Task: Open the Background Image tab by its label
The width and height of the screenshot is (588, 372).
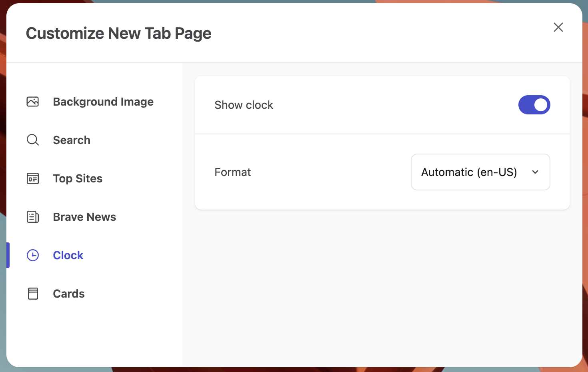Action: pyautogui.click(x=103, y=102)
